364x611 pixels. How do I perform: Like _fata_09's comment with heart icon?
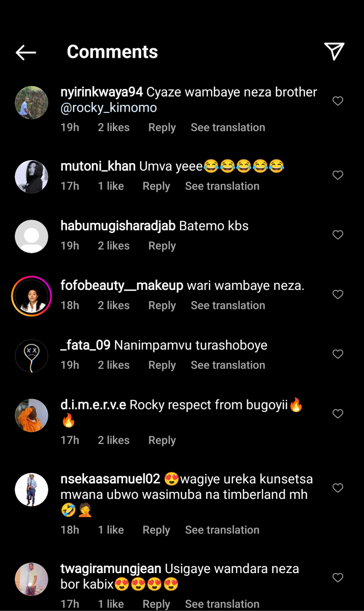338,354
